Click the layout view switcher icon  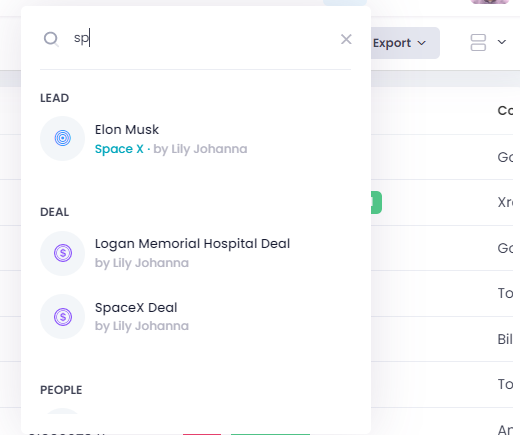[x=478, y=43]
